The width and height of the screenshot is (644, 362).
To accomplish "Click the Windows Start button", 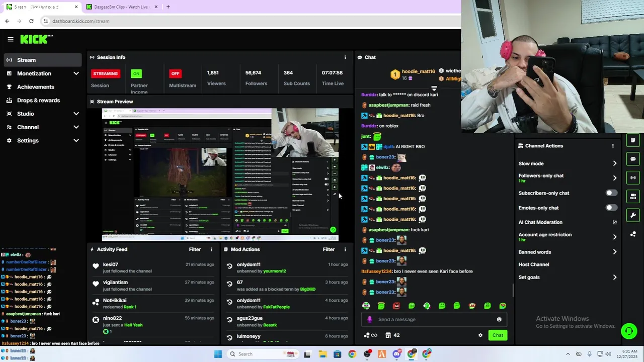I will tap(218, 354).
